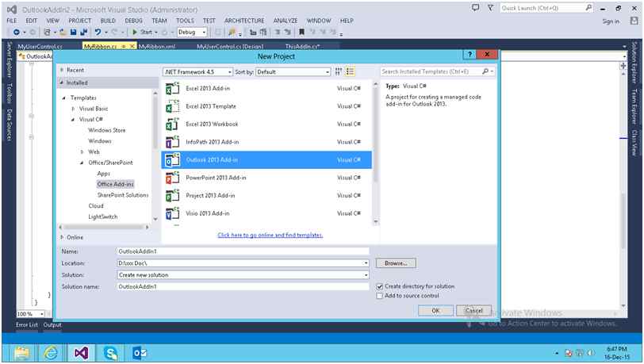The image size is (644, 364).
Task: Switch template list to medium icons view
Action: [x=350, y=71]
